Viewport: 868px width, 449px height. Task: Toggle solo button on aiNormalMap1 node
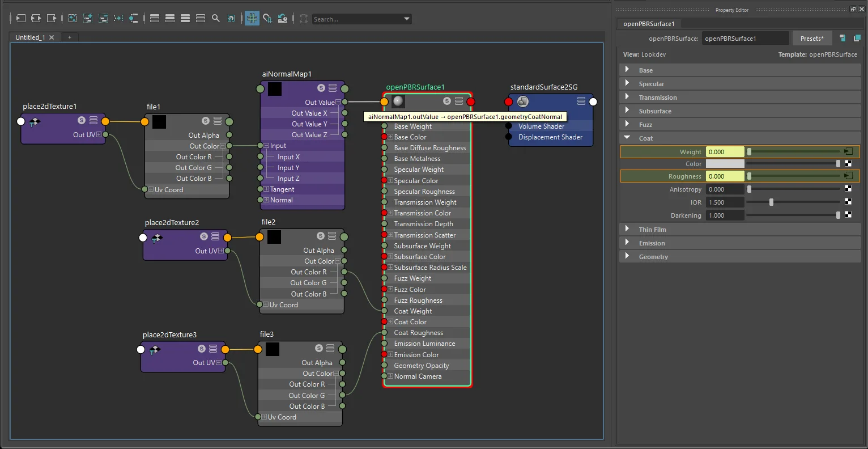321,88
